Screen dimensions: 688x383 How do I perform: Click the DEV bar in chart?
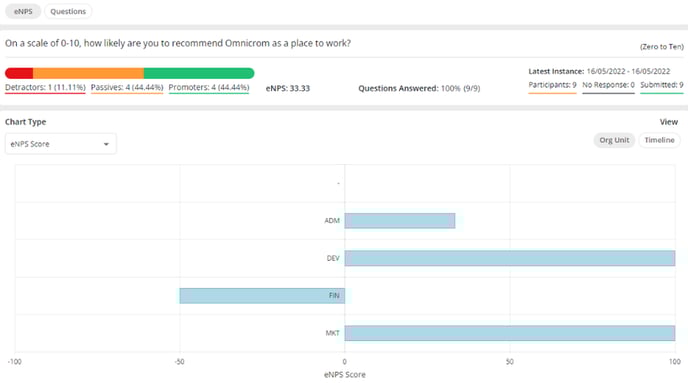510,258
